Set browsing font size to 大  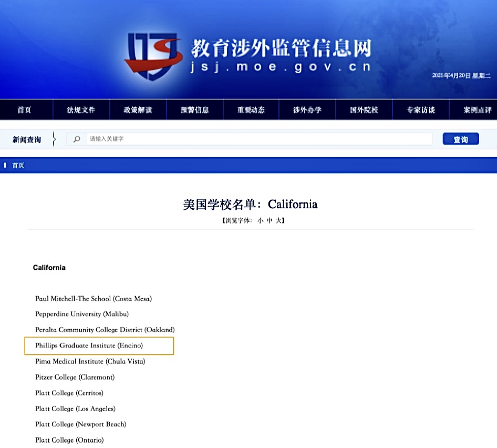(x=278, y=220)
